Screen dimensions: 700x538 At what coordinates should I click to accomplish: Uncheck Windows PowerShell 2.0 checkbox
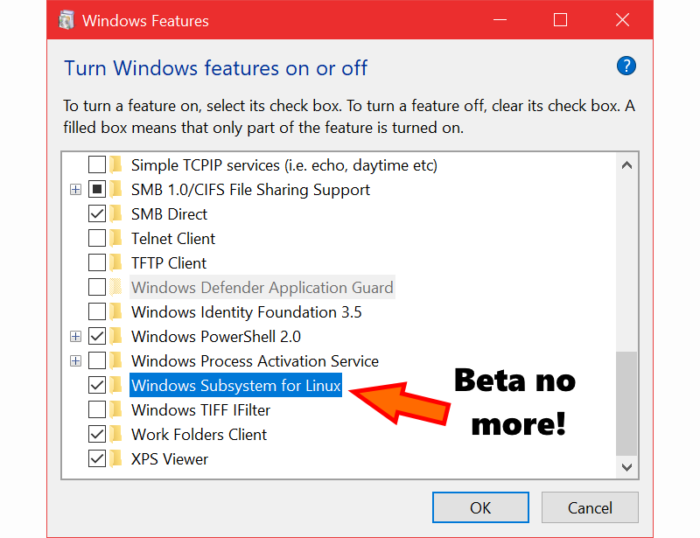pyautogui.click(x=97, y=336)
